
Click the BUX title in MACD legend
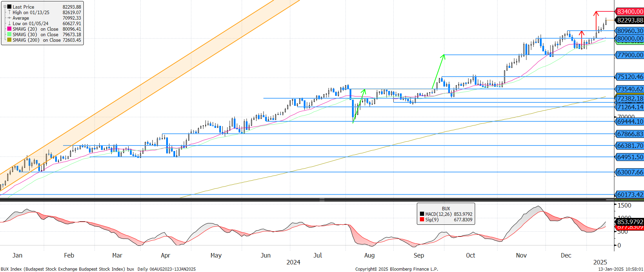(x=446, y=209)
